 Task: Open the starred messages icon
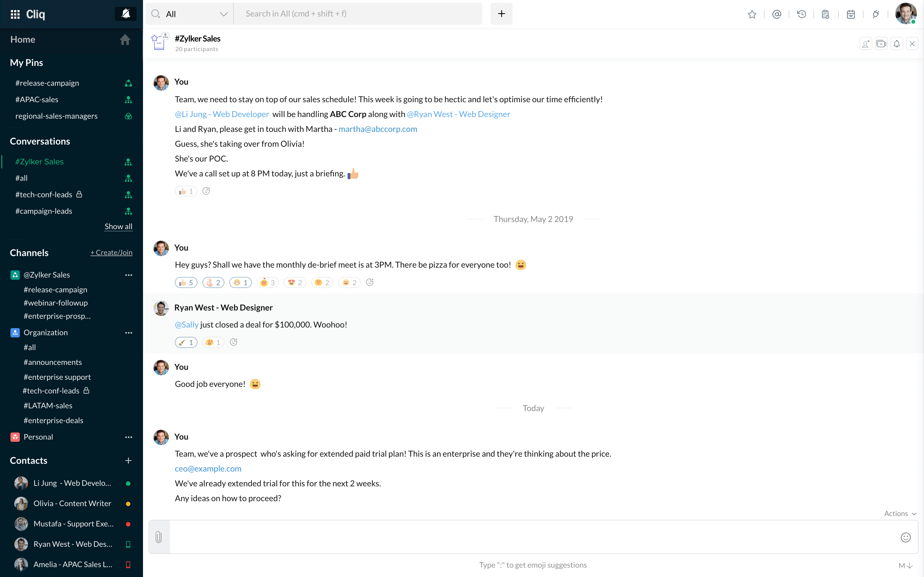point(752,14)
